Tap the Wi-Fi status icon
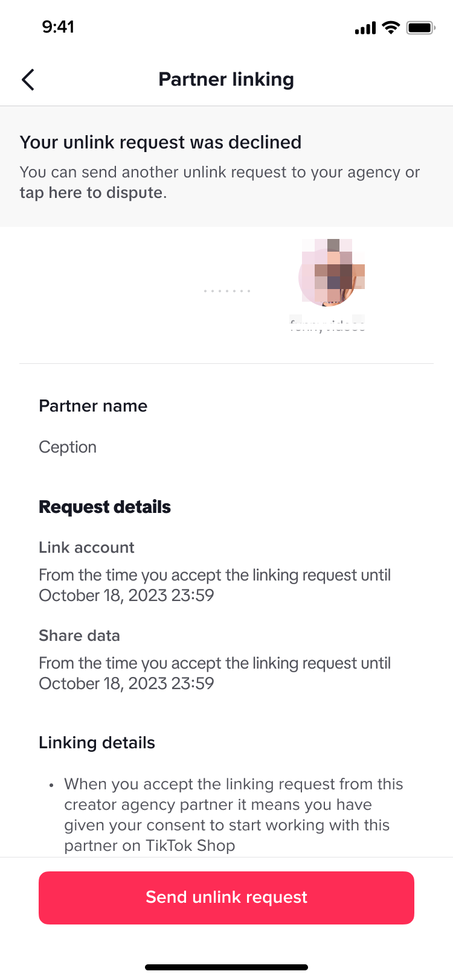 (x=391, y=28)
